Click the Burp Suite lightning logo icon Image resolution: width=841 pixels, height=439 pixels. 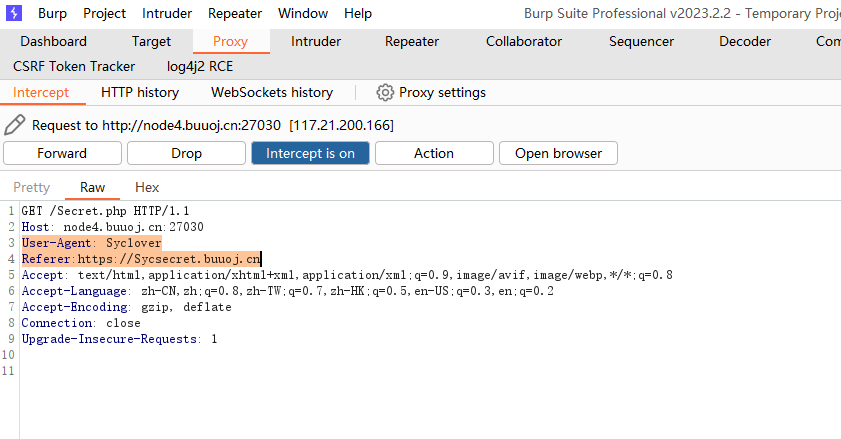pyautogui.click(x=14, y=13)
